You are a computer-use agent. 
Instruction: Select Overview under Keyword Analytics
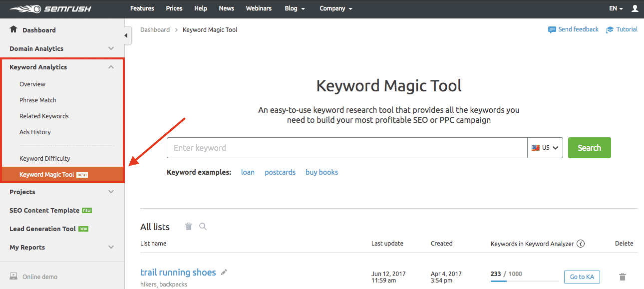(x=32, y=84)
